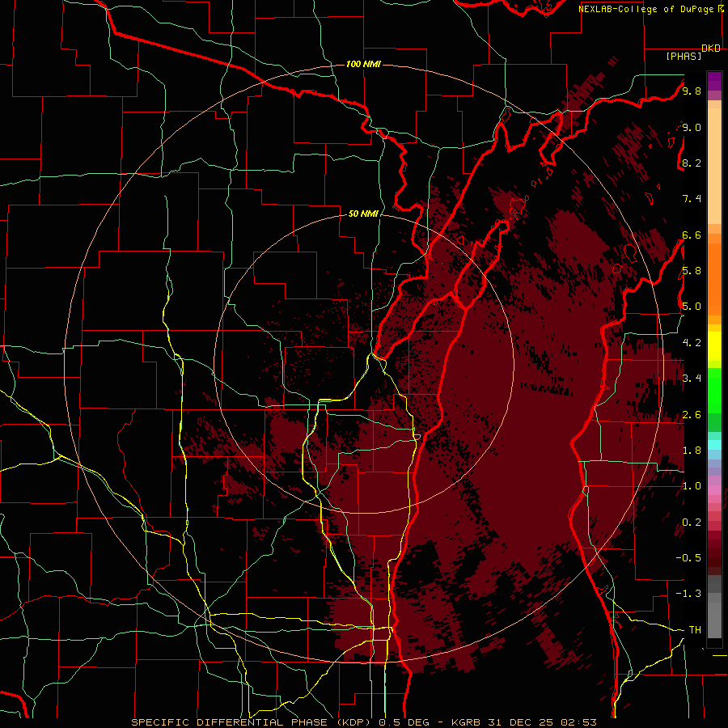Click the 6.6 value on the color scale
Viewport: 728px width, 728px height.
[692, 235]
